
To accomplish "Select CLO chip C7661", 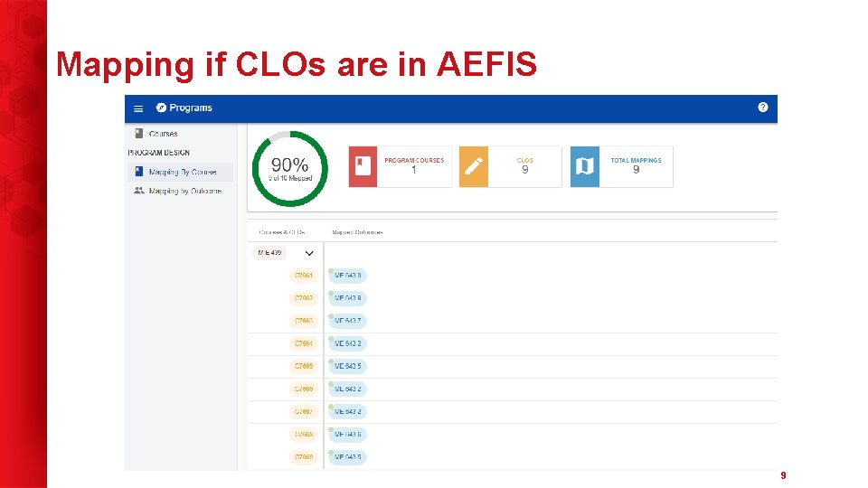I will [x=304, y=276].
